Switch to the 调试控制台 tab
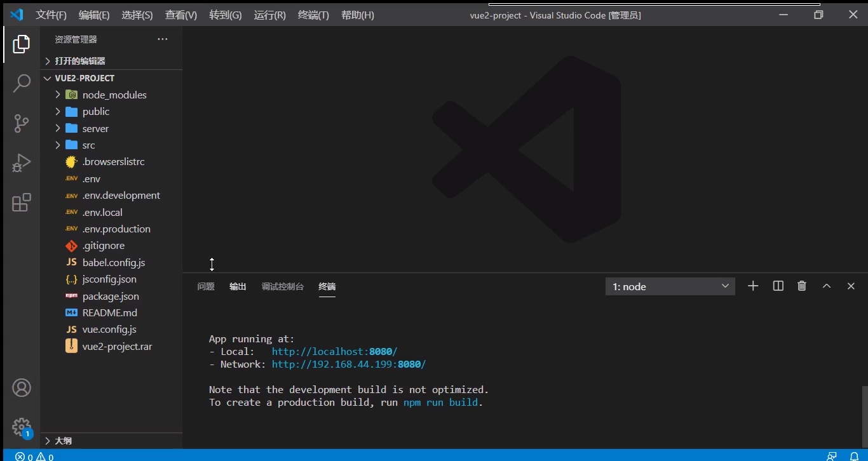 pyautogui.click(x=283, y=286)
